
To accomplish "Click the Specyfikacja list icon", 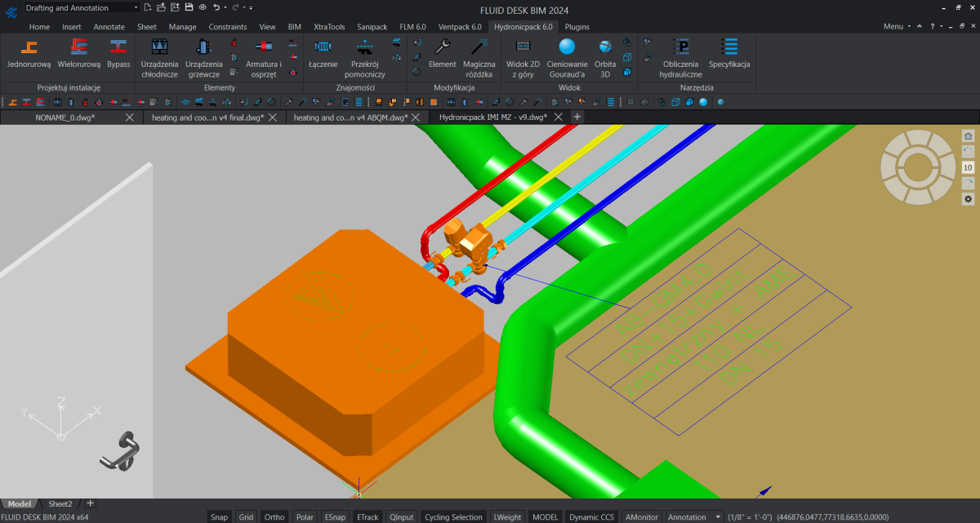I will coord(729,48).
